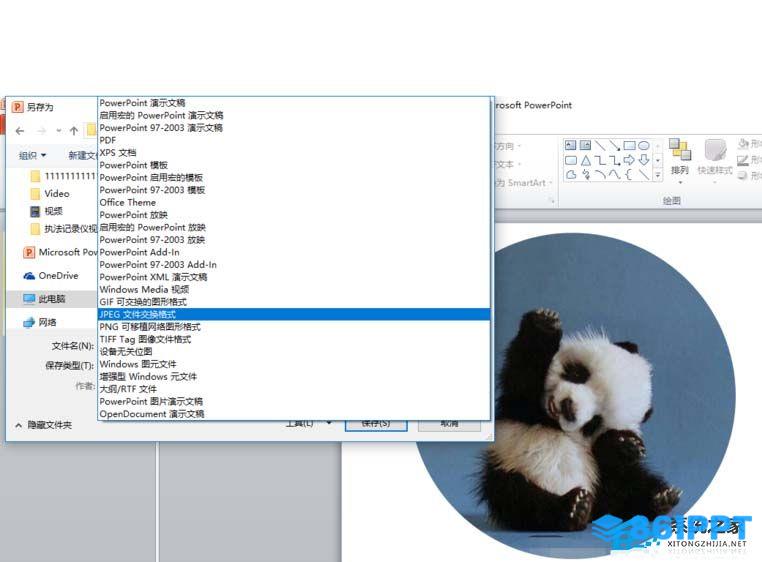Screen dimensions: 762x562
Task: Pick the left brace shape
Action: (629, 174)
